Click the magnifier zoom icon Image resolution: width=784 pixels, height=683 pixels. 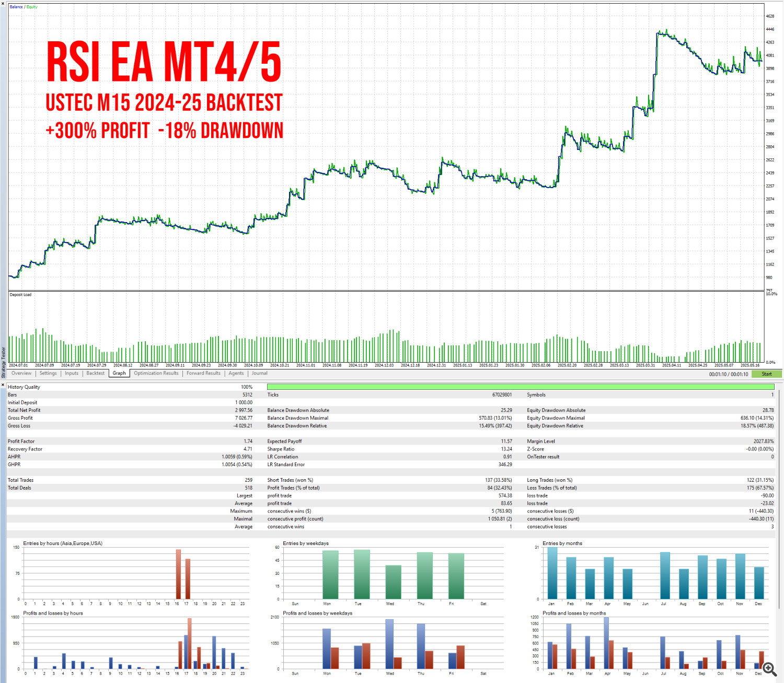pyautogui.click(x=769, y=669)
